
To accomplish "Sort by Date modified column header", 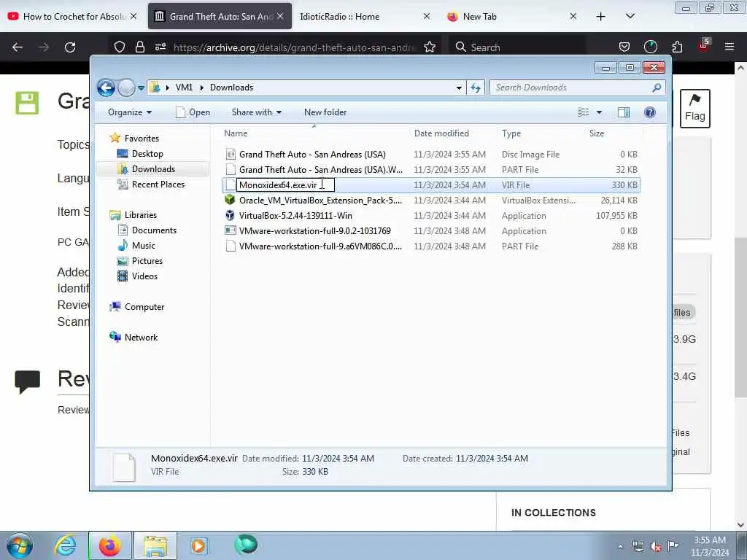I will [x=454, y=133].
